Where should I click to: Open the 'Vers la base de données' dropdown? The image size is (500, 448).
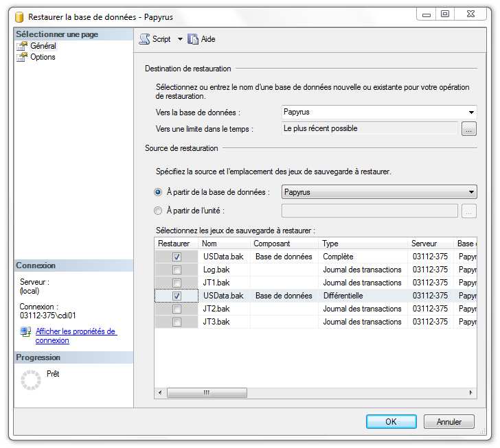[x=471, y=112]
